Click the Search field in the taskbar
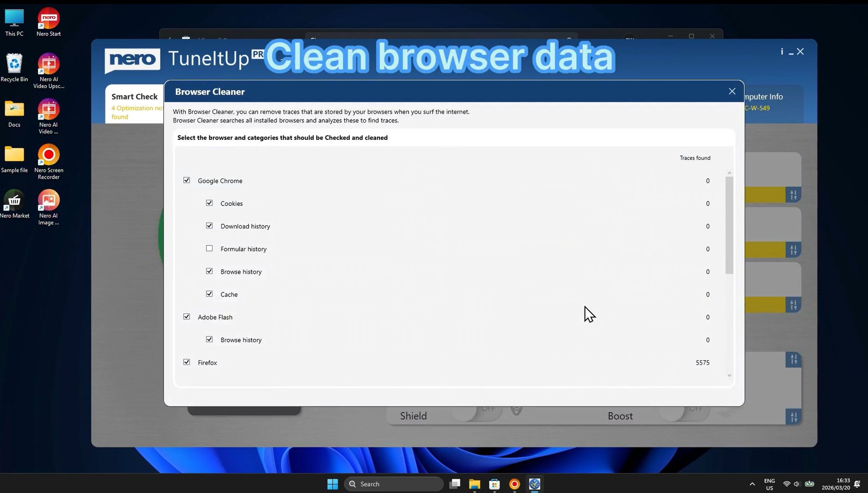This screenshot has width=868, height=493. tap(393, 483)
